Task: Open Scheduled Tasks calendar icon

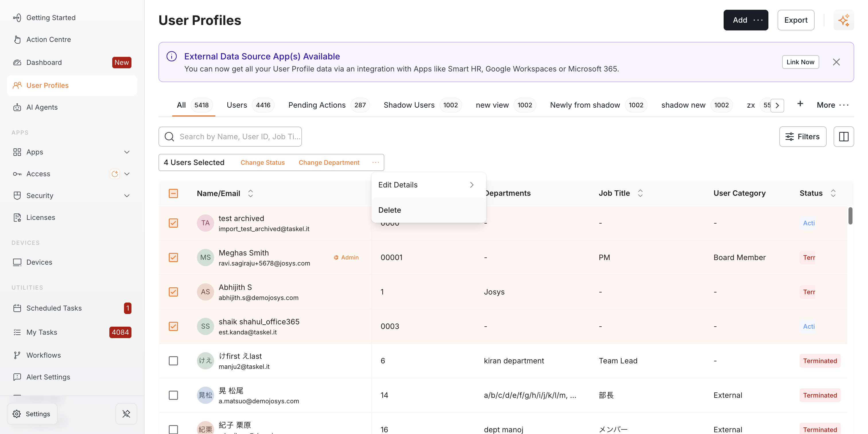Action: pyautogui.click(x=17, y=308)
